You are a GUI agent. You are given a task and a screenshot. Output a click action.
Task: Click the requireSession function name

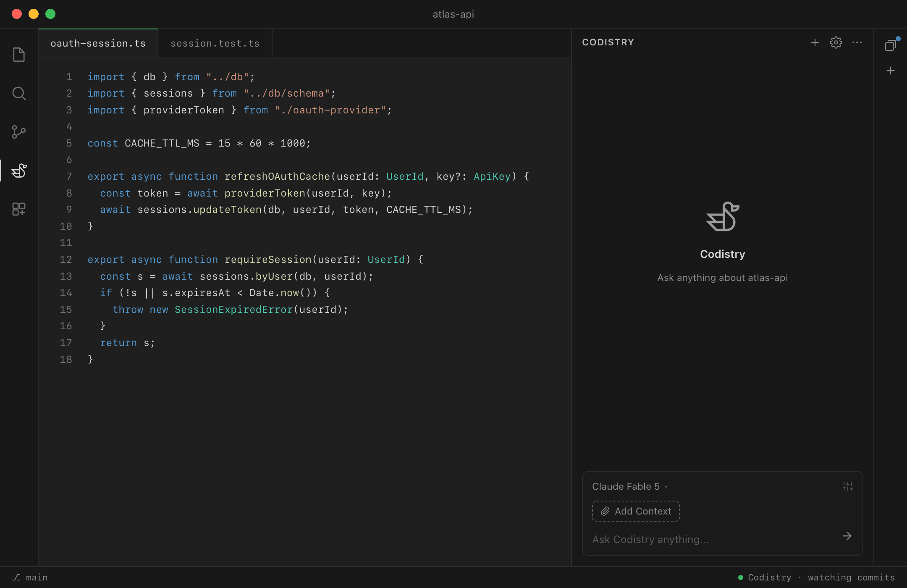pos(268,260)
